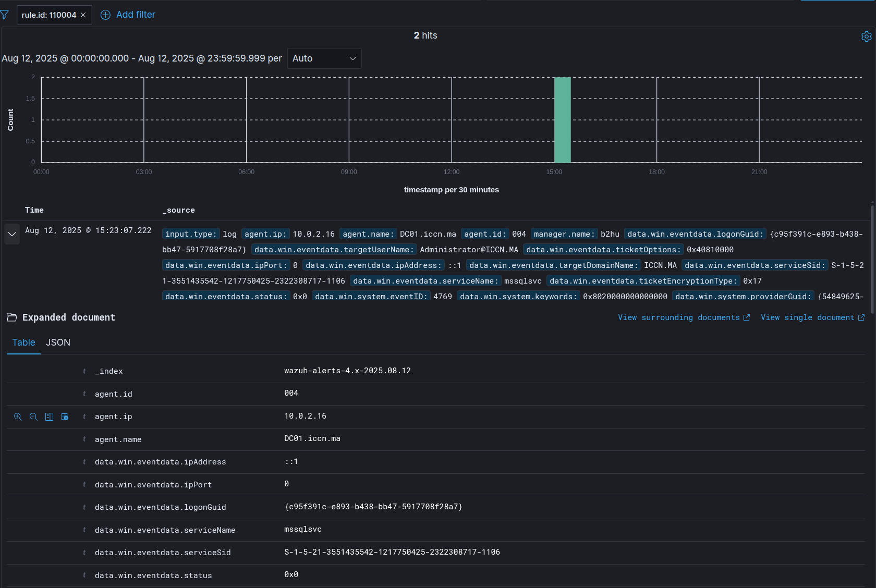Click the filter funnel icon

(5, 15)
